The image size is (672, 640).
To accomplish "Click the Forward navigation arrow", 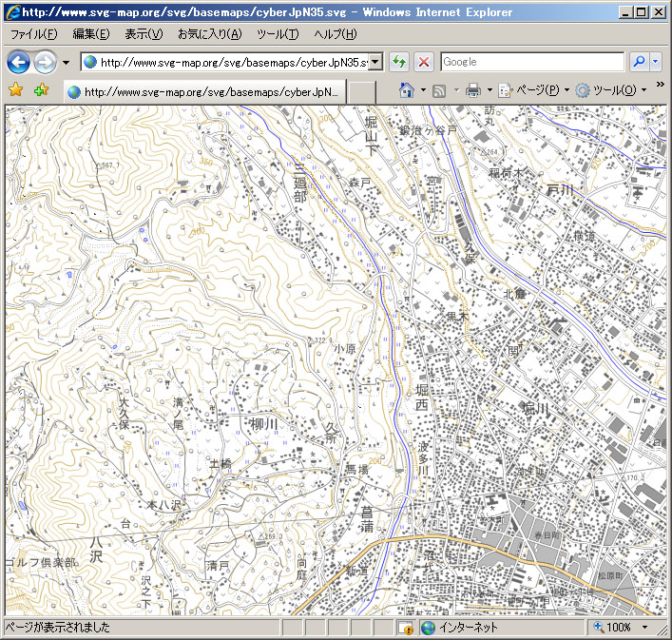I will (44, 63).
